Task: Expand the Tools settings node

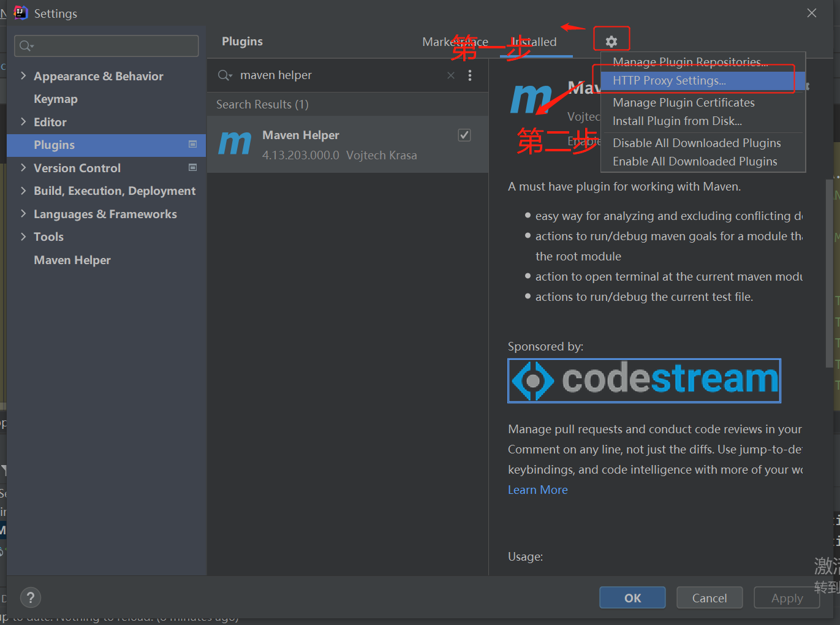Action: click(23, 237)
